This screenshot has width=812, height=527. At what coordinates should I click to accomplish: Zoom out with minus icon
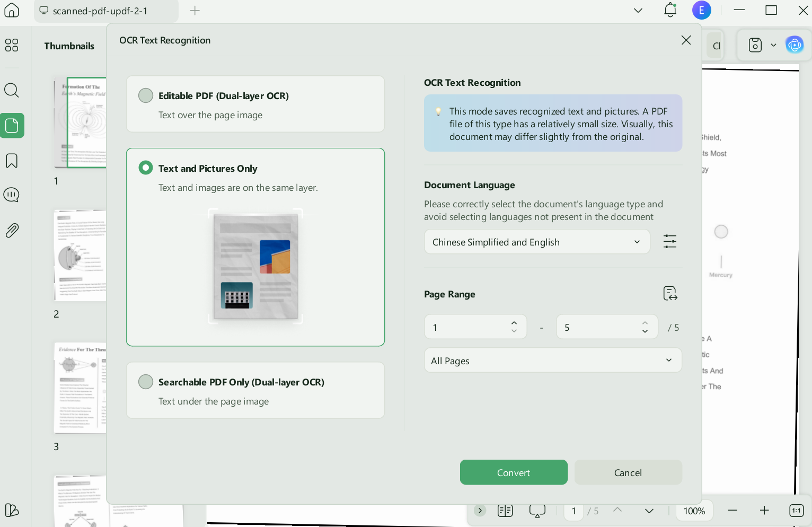732,511
